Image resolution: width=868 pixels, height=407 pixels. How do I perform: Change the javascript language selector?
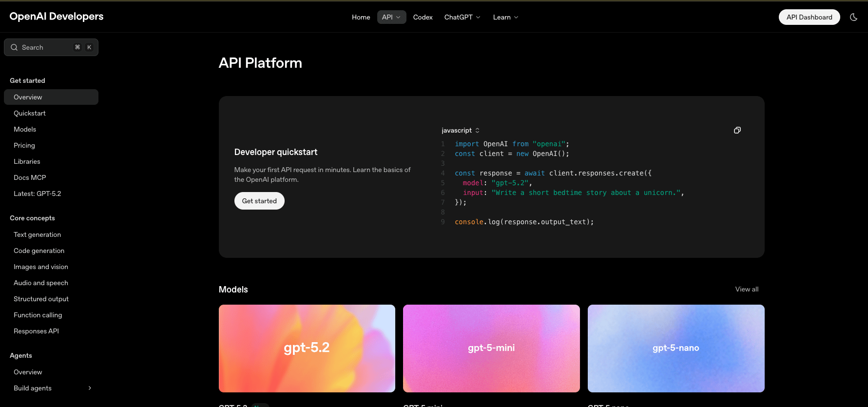pos(461,130)
